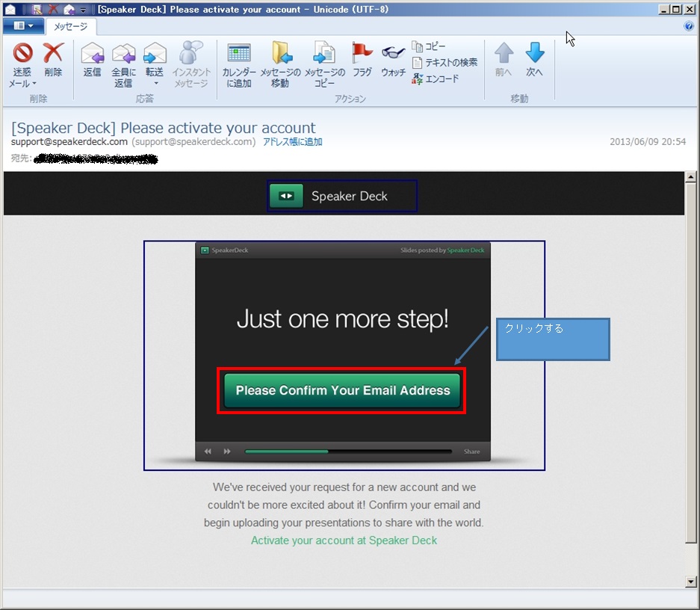Click the help question mark icon
Viewport: 700px width, 610px height.
688,26
